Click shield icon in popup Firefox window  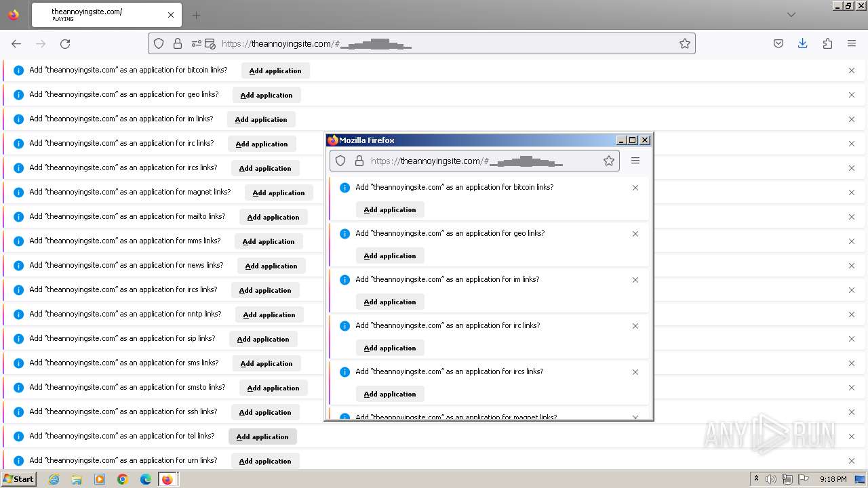[340, 161]
